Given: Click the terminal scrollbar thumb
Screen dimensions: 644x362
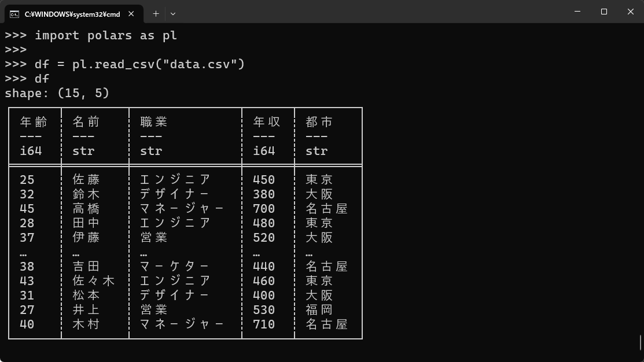Looking at the screenshot, I should [x=641, y=342].
